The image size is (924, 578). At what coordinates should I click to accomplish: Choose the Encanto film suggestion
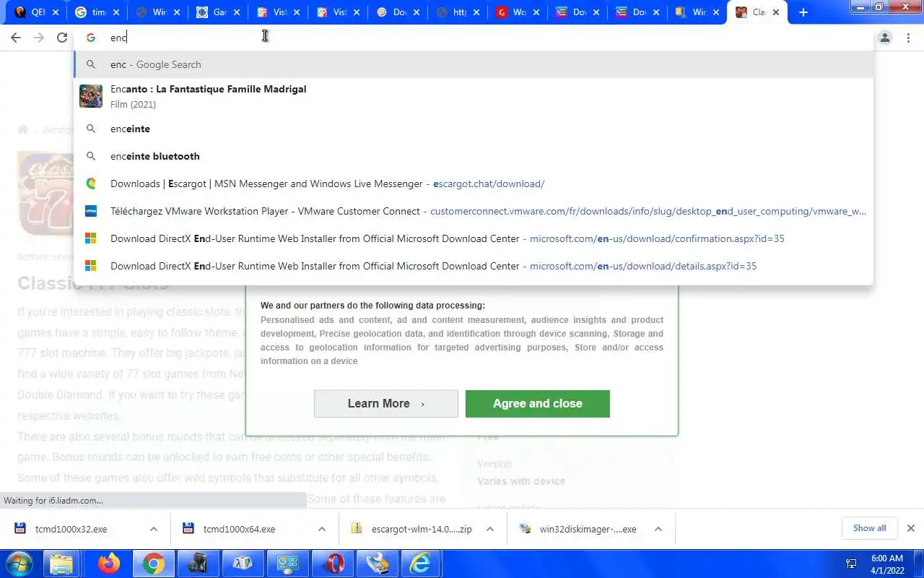pos(474,96)
